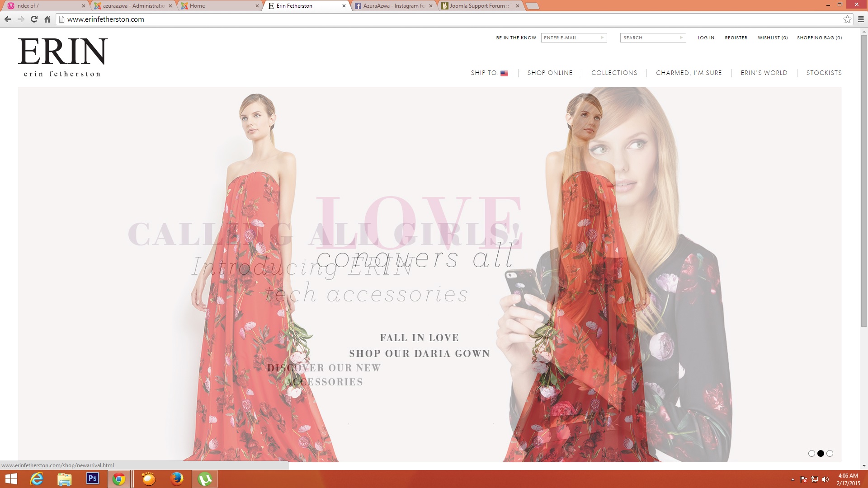This screenshot has height=488, width=868.
Task: Open SHOPPING BAG (0)
Action: [819, 38]
